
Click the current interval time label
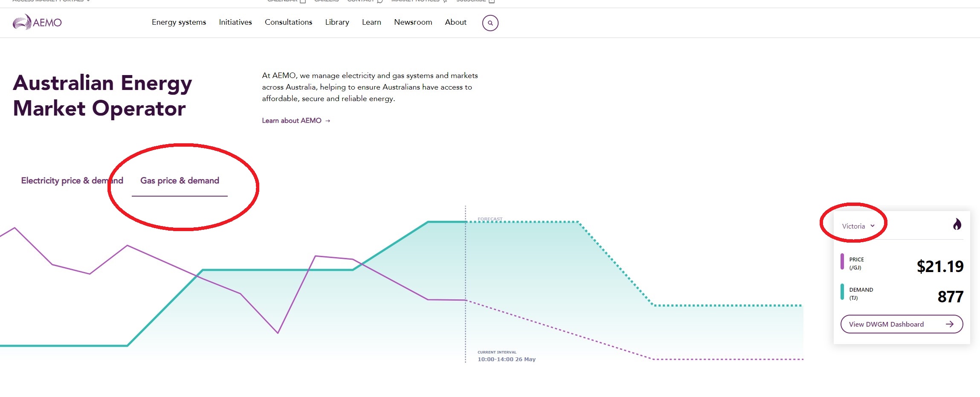(506, 359)
